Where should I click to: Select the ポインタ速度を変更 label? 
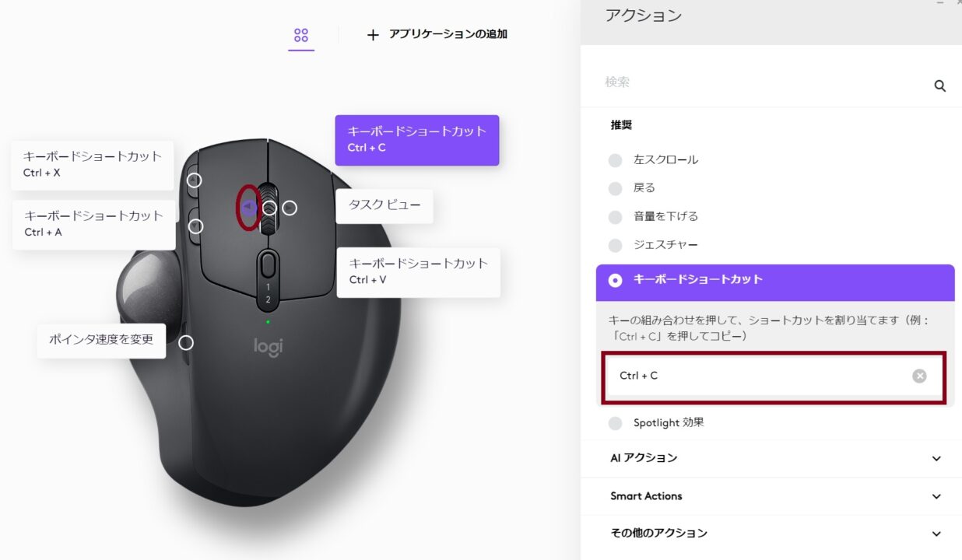(101, 341)
